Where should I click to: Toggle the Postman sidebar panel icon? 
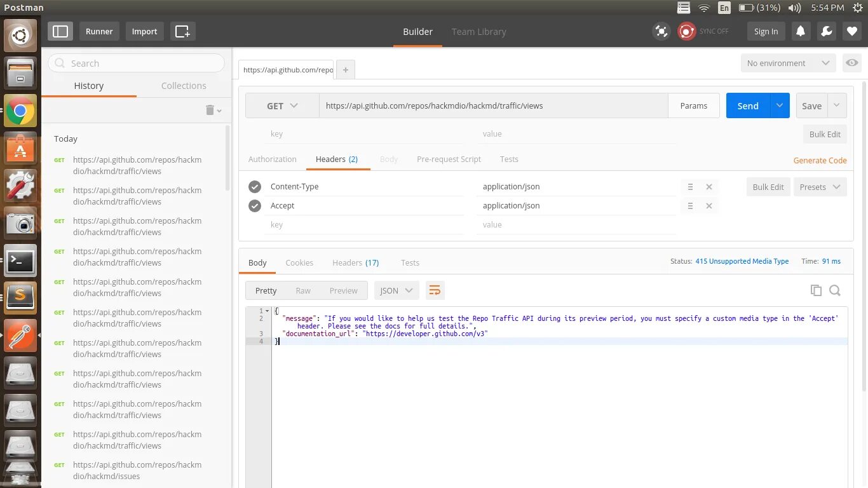[60, 31]
